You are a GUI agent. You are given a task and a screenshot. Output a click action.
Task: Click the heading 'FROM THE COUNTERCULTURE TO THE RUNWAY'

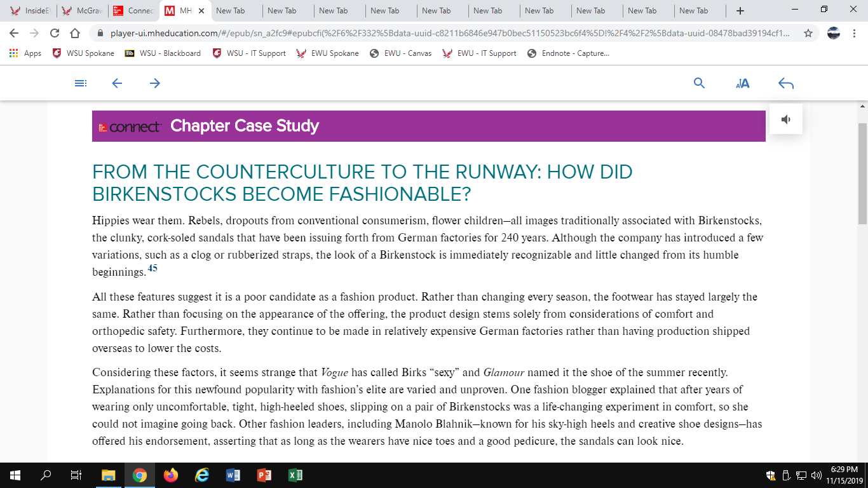pyautogui.click(x=362, y=182)
